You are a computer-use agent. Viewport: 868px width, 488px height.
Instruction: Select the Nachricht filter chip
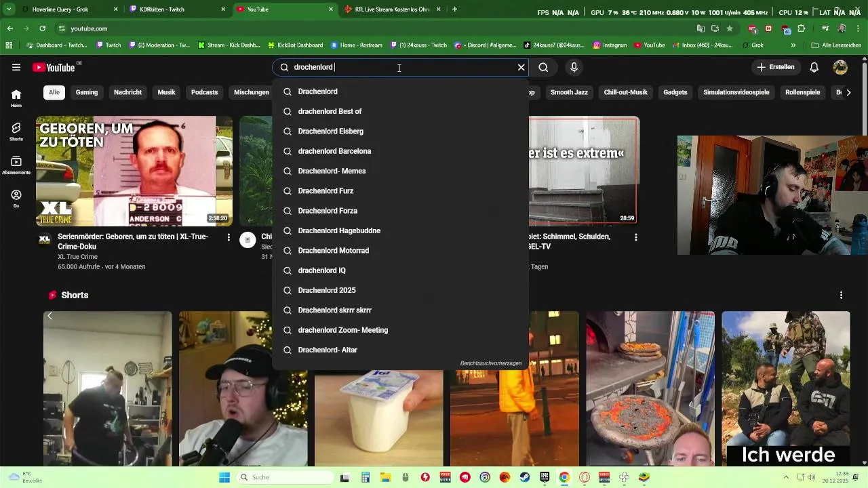point(127,92)
